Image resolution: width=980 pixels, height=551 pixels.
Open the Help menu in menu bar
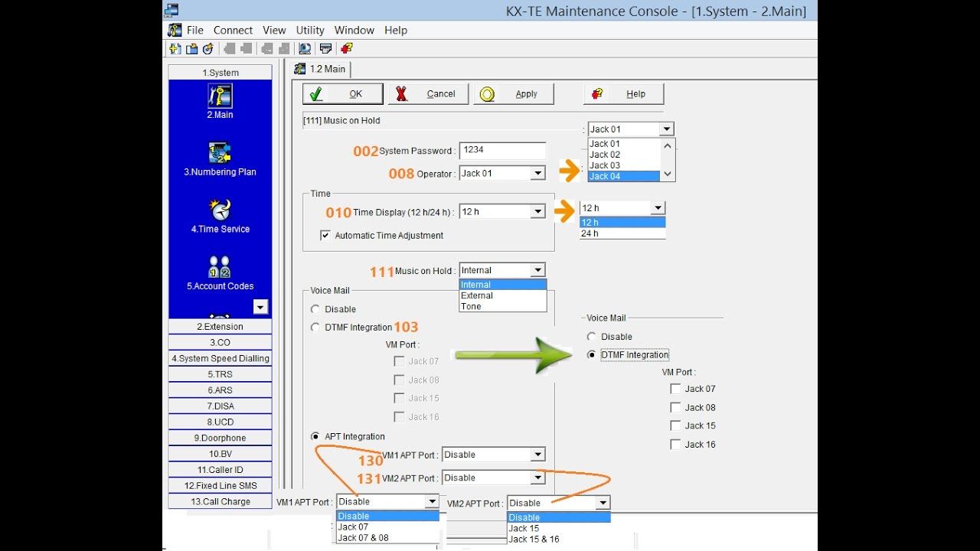coord(396,30)
